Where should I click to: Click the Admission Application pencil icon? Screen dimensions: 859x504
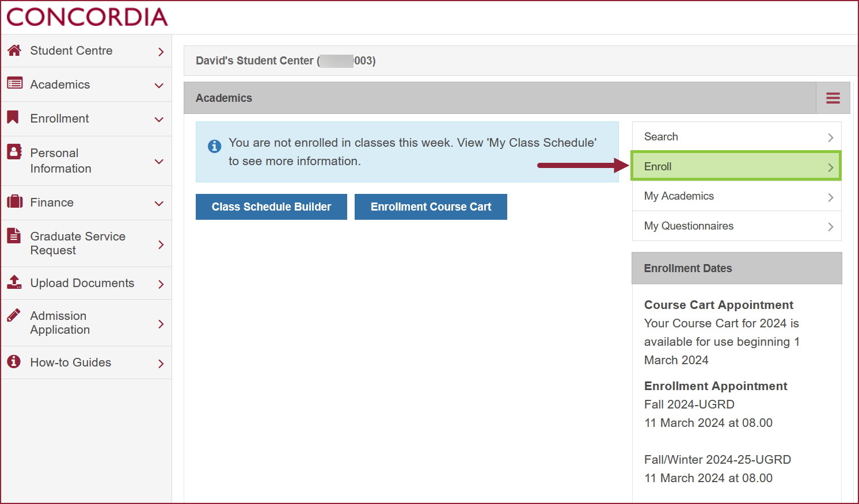coord(14,315)
